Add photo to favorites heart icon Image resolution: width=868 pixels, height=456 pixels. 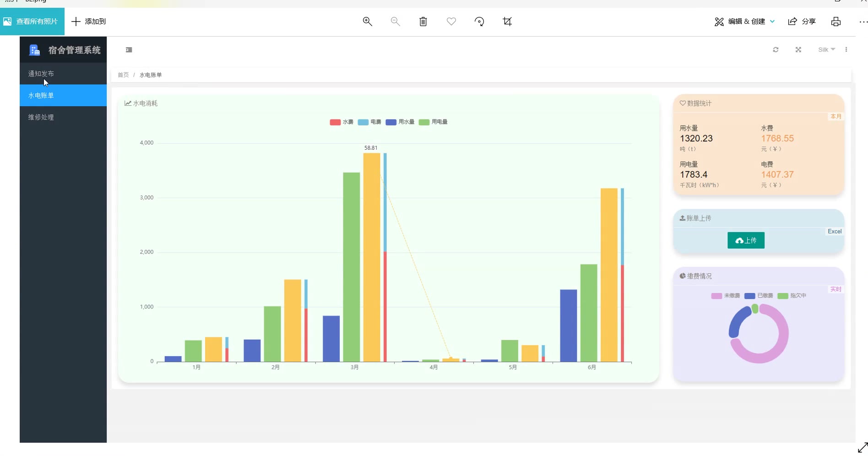451,22
